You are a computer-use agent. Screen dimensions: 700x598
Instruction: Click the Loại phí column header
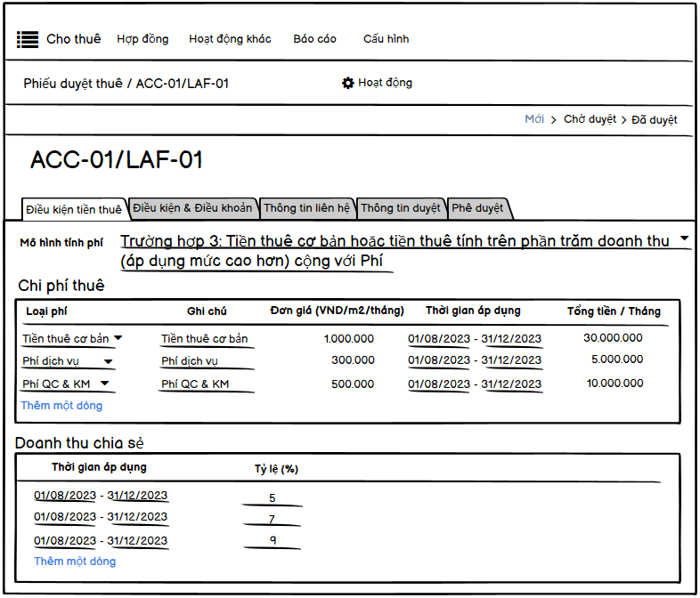(46, 311)
